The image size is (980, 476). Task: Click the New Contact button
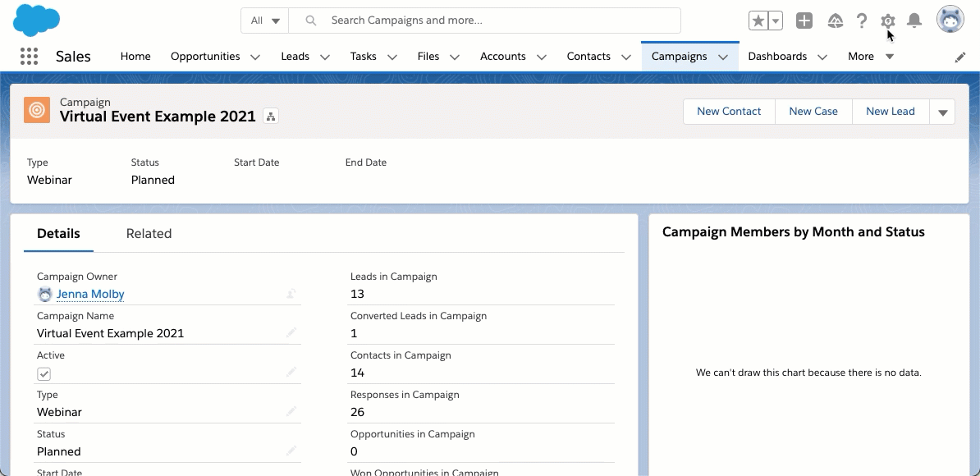[x=729, y=112]
